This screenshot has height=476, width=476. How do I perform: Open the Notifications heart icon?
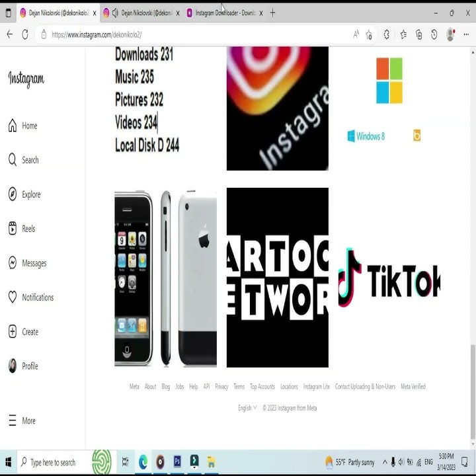click(x=13, y=297)
